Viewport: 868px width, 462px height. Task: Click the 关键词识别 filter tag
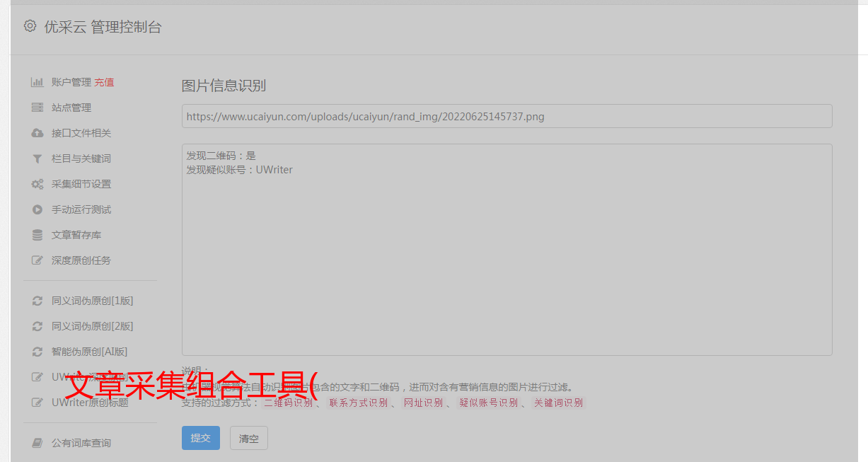558,403
